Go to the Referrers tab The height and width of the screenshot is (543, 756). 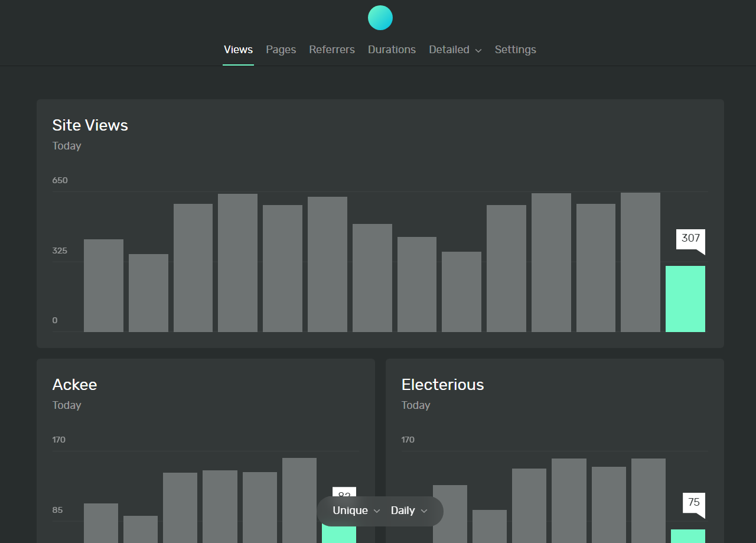[x=332, y=50]
